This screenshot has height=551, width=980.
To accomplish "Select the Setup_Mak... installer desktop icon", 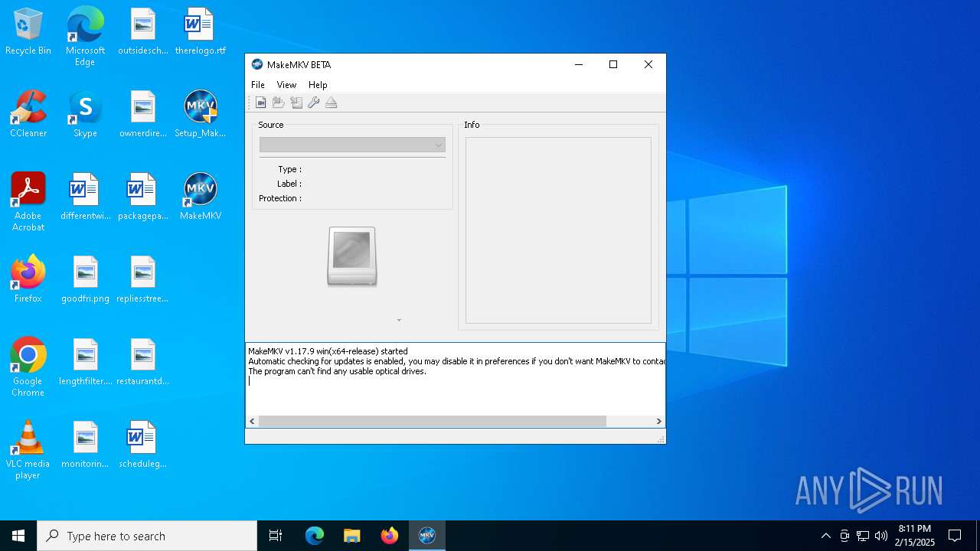I will (x=201, y=114).
